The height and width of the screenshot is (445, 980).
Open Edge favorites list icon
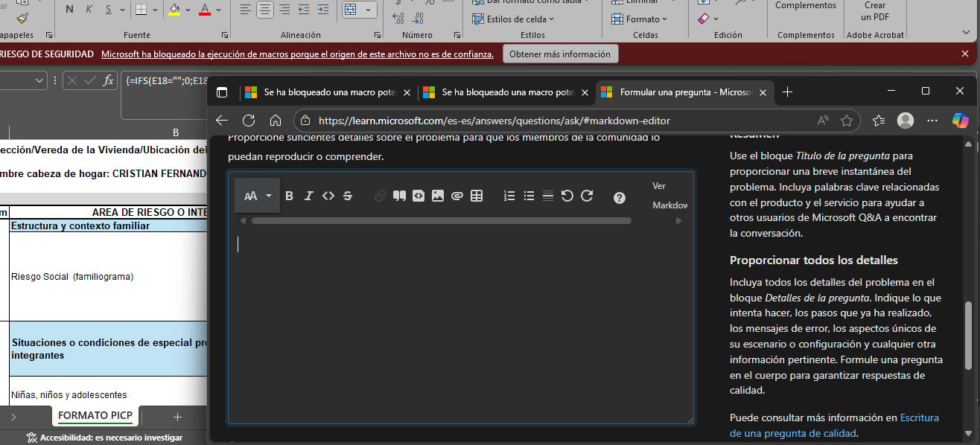tap(879, 120)
